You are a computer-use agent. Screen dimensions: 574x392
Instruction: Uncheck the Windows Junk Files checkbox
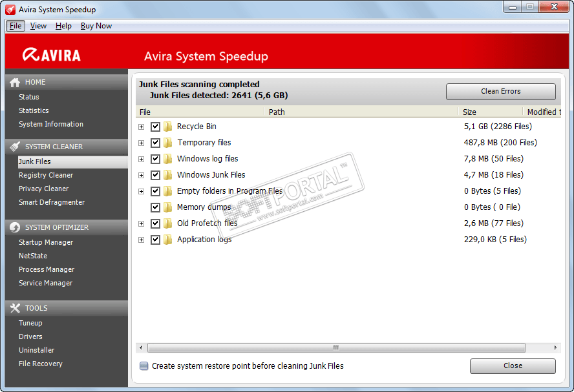click(155, 175)
